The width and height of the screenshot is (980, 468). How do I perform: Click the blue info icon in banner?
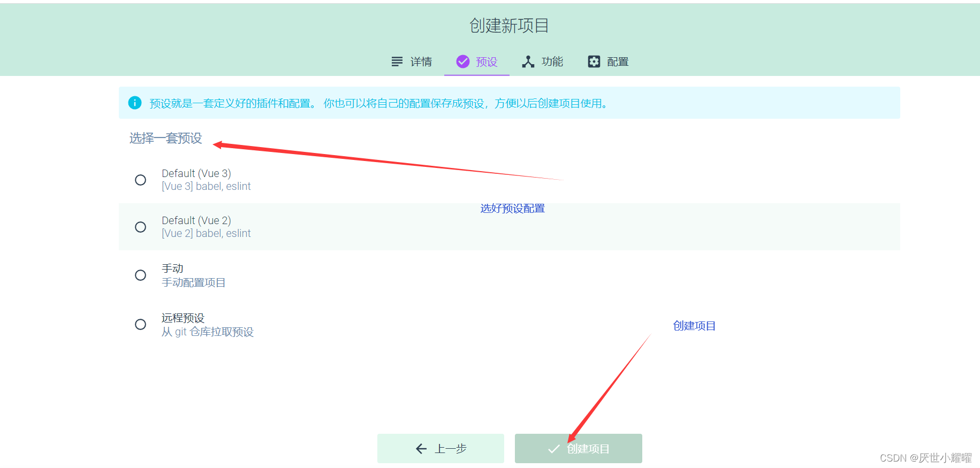(135, 103)
